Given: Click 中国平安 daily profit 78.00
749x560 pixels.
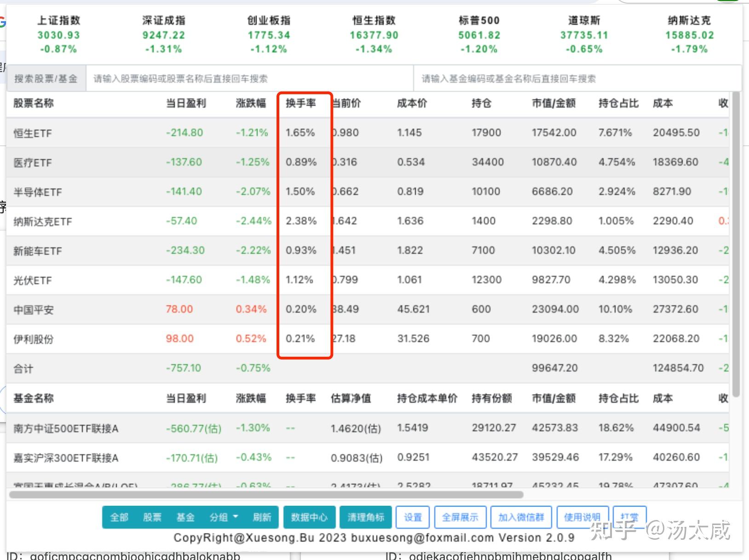Looking at the screenshot, I should click(x=179, y=309).
